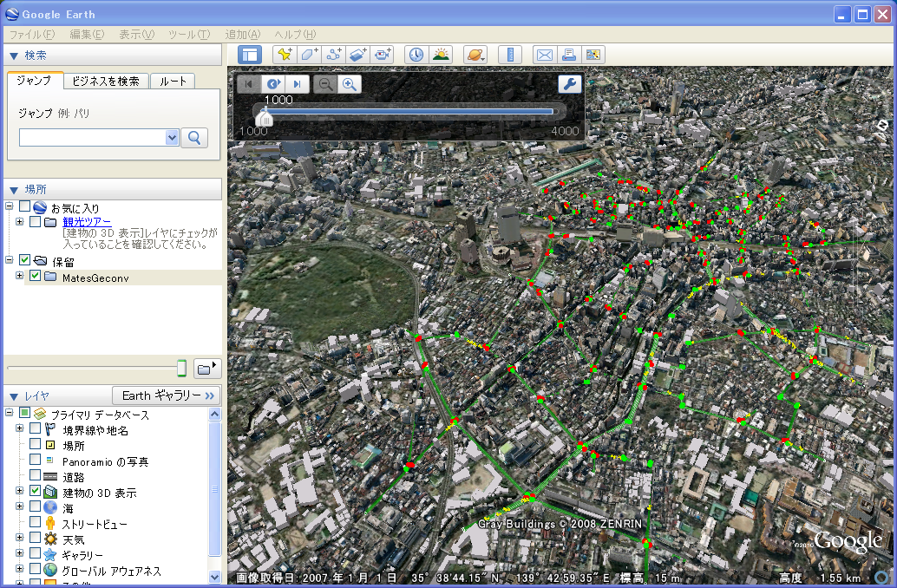The height and width of the screenshot is (588, 897).
Task: Disable the 建物の 3D 表示 checkbox
Action: coord(35,491)
